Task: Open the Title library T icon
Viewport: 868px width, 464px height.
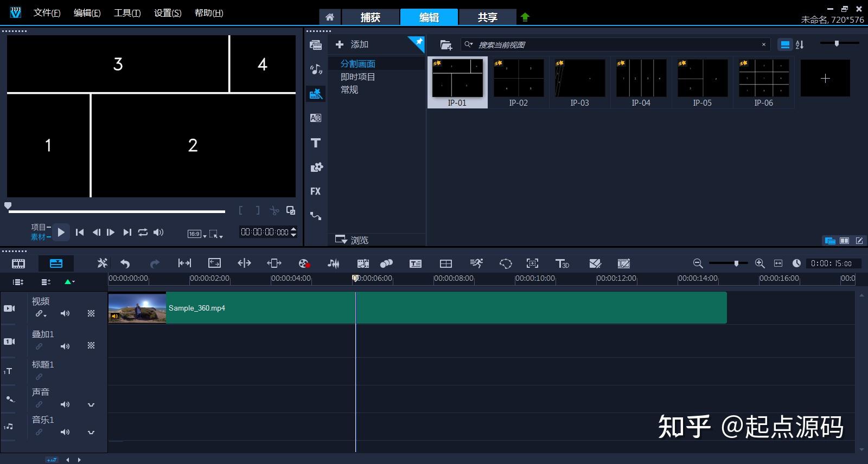Action: [316, 143]
